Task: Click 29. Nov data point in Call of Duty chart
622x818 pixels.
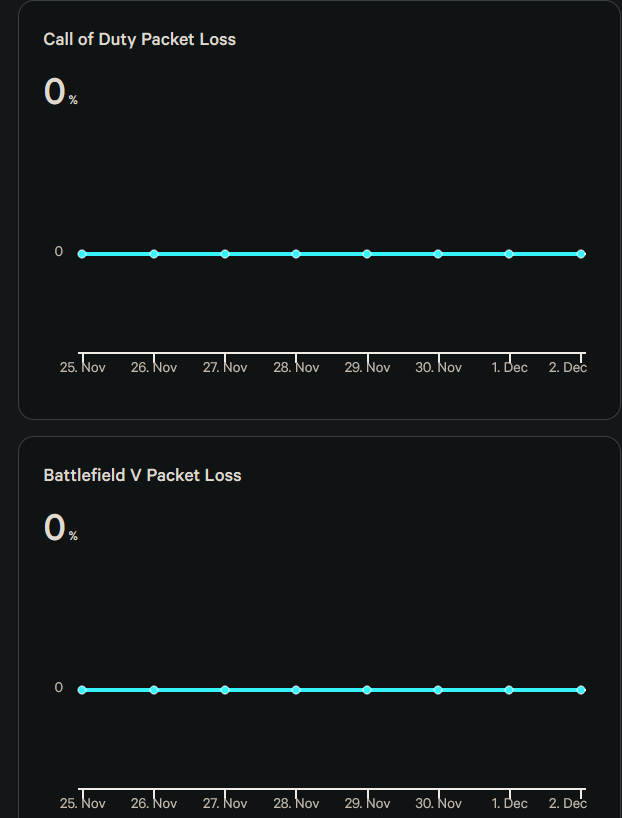Action: pyautogui.click(x=367, y=254)
